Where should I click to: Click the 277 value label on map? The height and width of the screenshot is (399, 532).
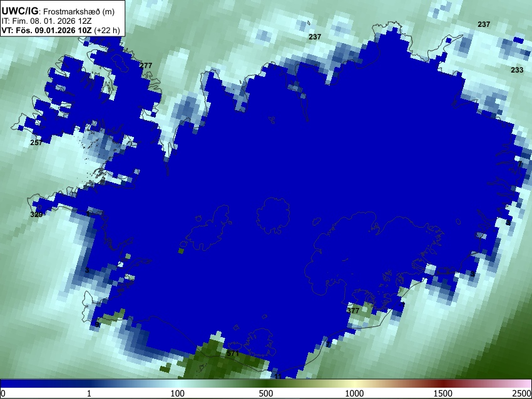click(x=146, y=66)
